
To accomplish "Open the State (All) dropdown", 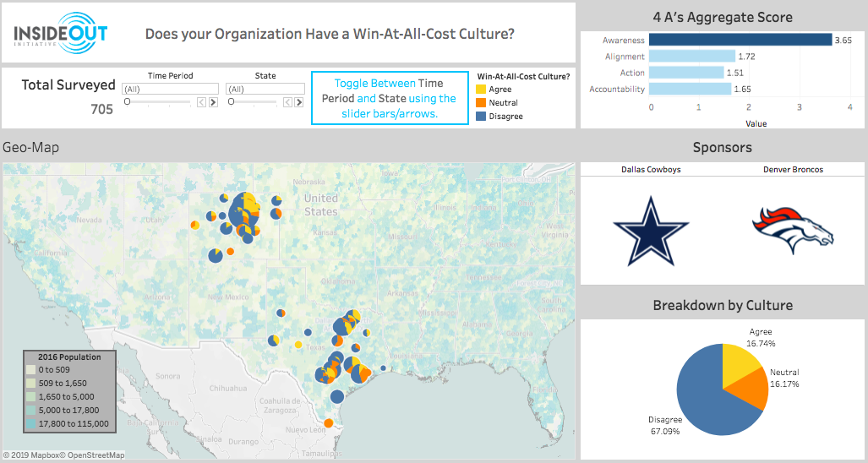I will [265, 89].
